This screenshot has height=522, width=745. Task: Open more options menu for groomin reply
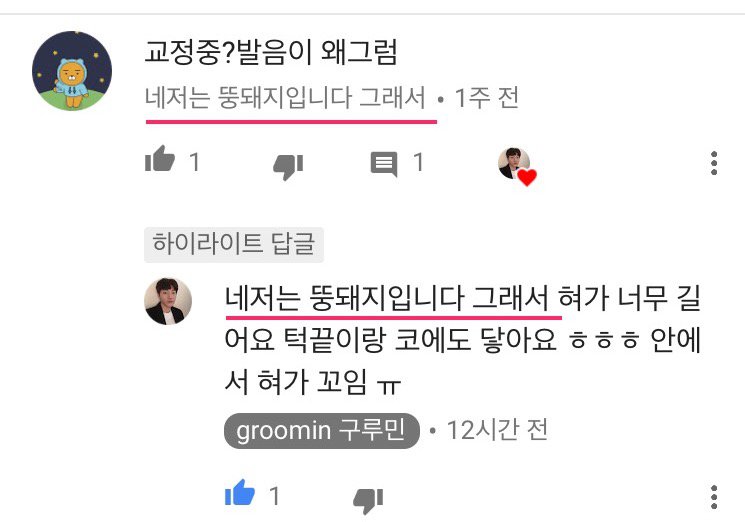click(714, 497)
